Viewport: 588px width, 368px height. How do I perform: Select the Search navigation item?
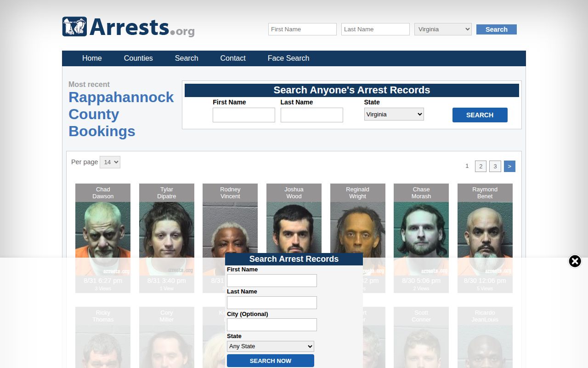[x=187, y=58]
